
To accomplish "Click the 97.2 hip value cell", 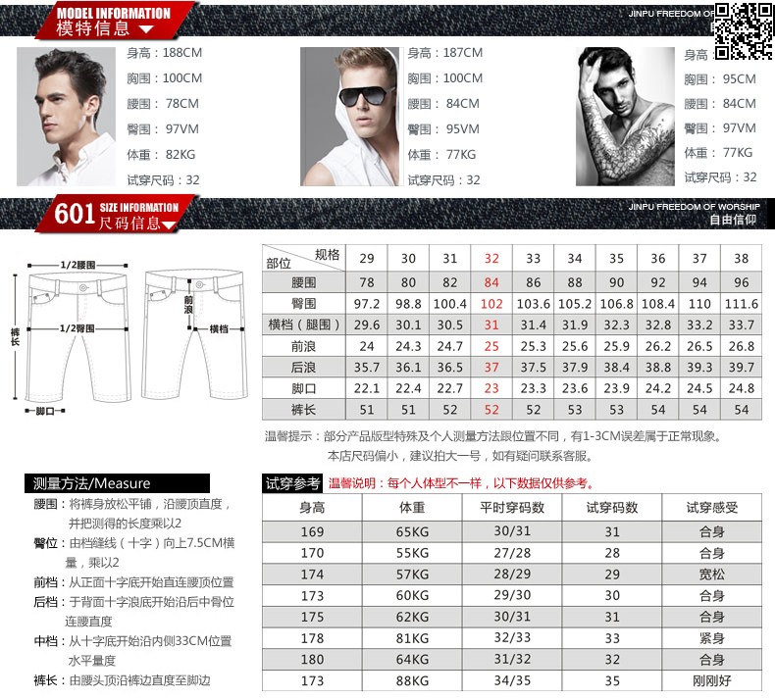I will [x=367, y=304].
